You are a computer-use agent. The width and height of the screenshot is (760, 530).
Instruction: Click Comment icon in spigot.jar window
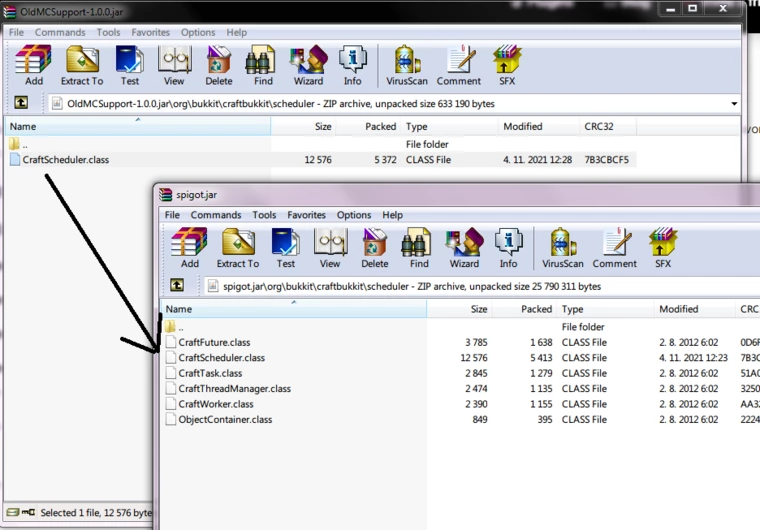click(x=615, y=248)
